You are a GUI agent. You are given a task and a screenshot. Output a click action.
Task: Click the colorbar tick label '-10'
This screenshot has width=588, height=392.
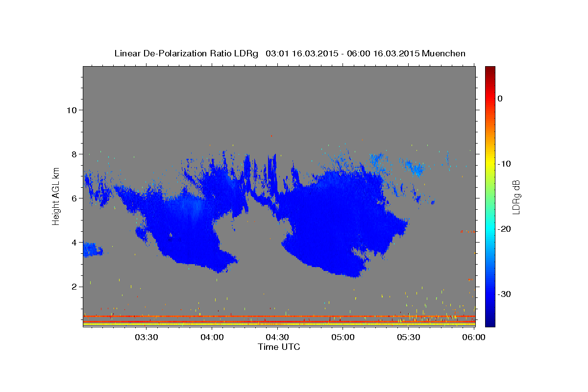coord(504,164)
